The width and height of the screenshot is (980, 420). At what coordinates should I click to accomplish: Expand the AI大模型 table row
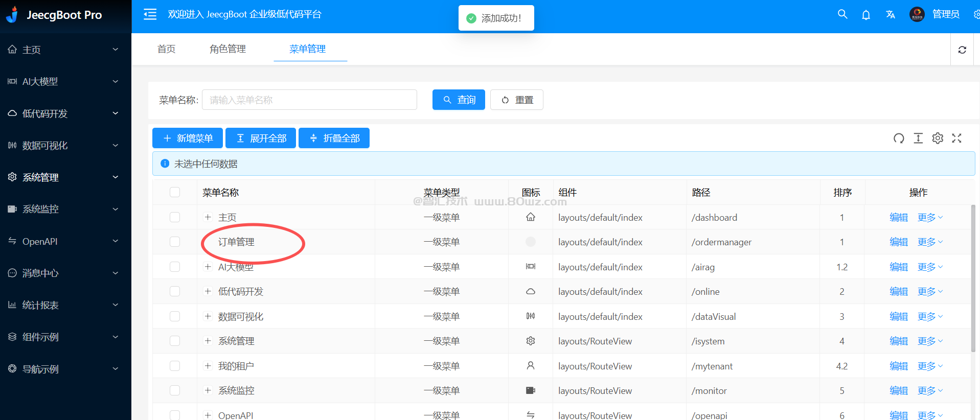coord(208,267)
